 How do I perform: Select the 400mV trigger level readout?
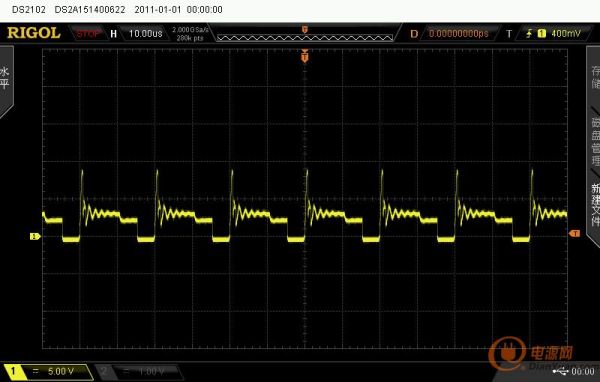click(566, 34)
